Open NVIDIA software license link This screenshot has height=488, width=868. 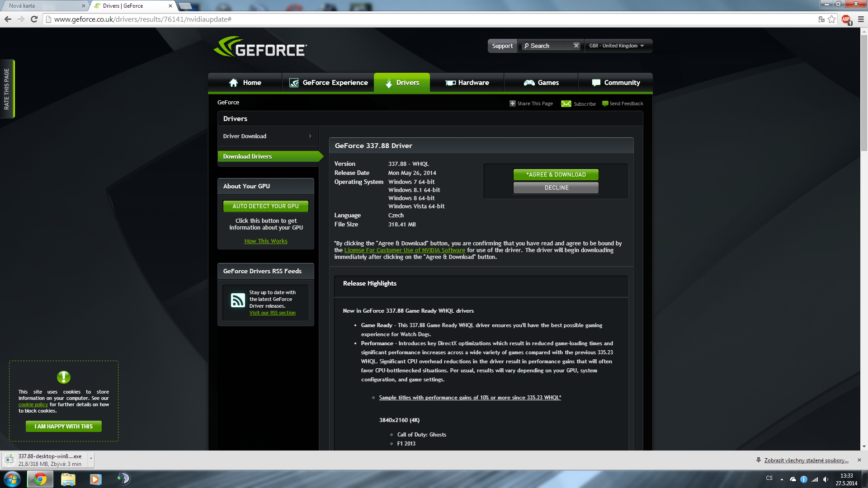(404, 250)
